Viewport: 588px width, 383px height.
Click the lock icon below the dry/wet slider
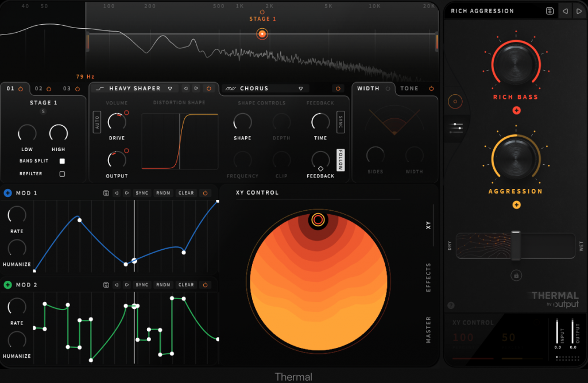click(516, 276)
